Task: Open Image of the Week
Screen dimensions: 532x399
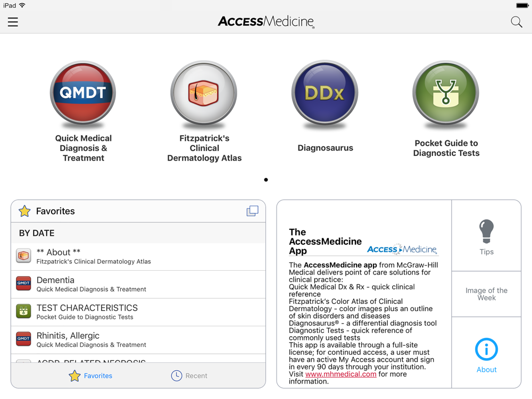Action: click(x=487, y=294)
